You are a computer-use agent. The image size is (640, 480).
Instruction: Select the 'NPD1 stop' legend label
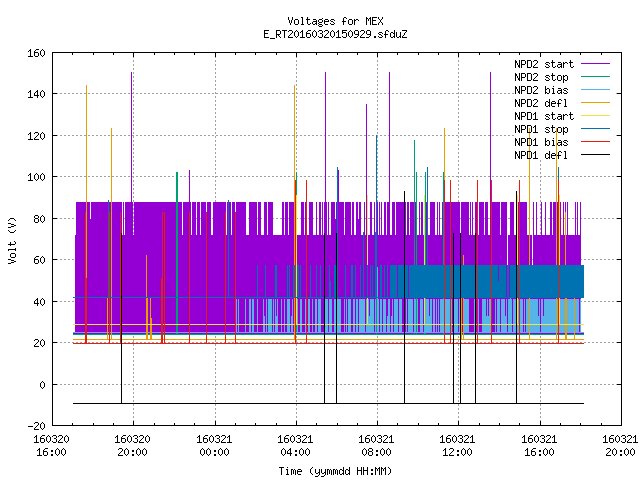click(x=541, y=129)
